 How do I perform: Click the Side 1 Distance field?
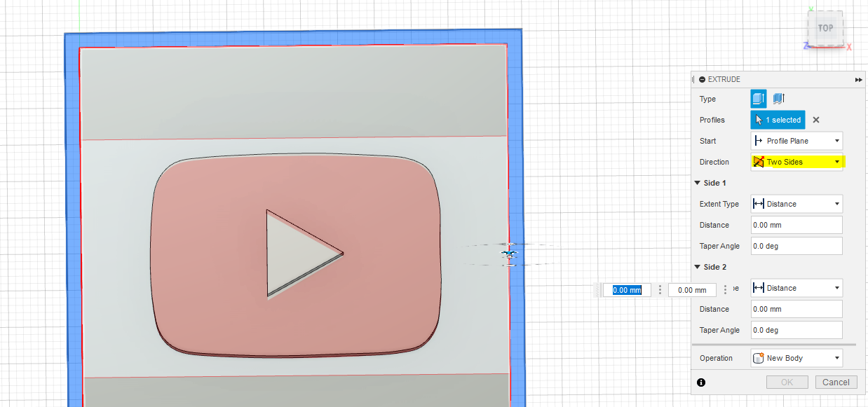[x=796, y=225]
